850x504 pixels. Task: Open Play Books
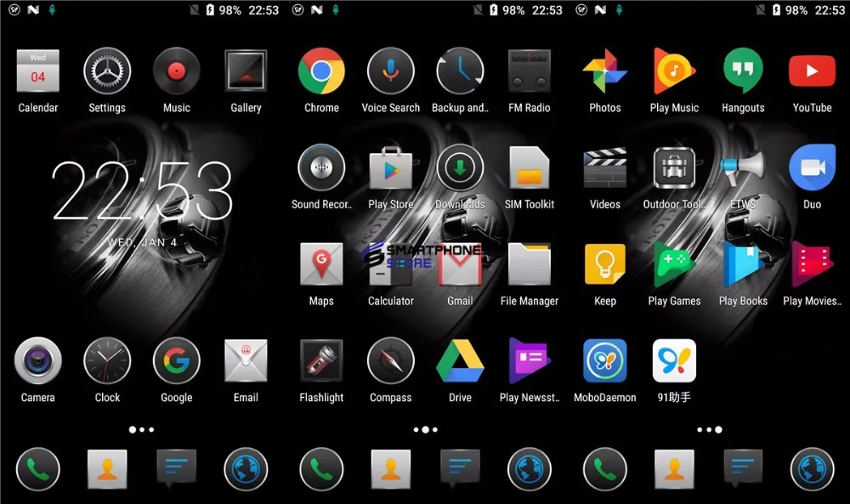743,264
